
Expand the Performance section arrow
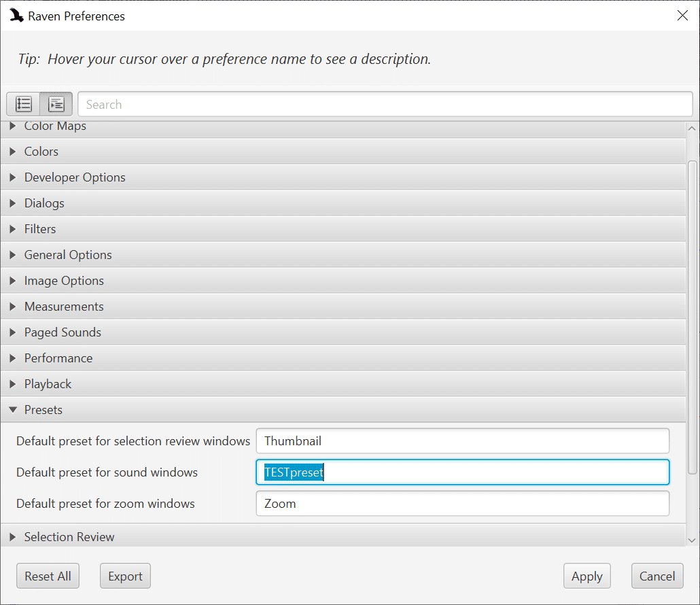[x=12, y=358]
